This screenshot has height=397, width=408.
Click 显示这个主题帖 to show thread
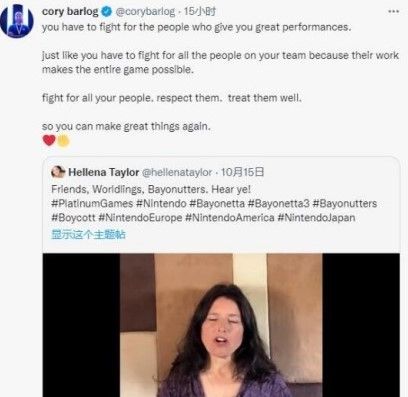point(88,234)
